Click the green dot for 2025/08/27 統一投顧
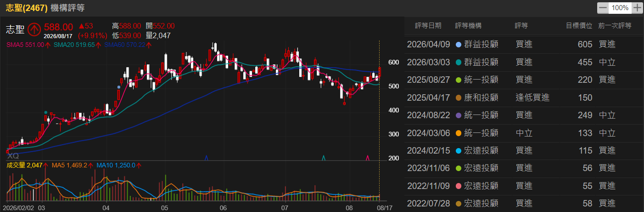The height and width of the screenshot is (212, 644). [x=459, y=80]
